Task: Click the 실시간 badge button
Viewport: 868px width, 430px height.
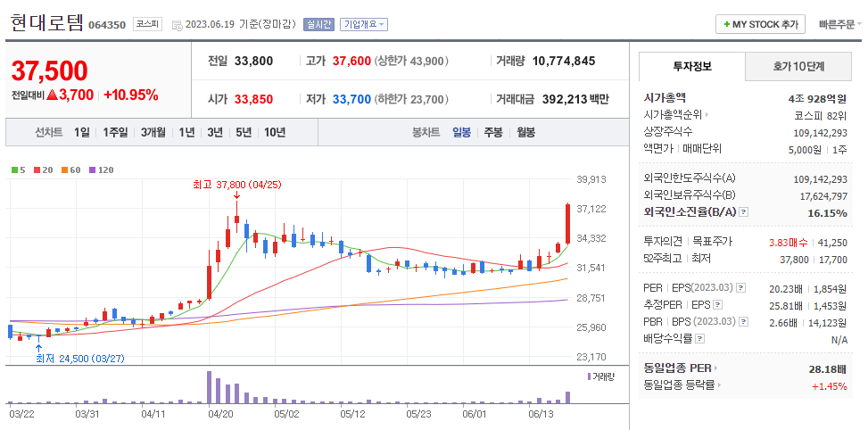Action: (318, 24)
